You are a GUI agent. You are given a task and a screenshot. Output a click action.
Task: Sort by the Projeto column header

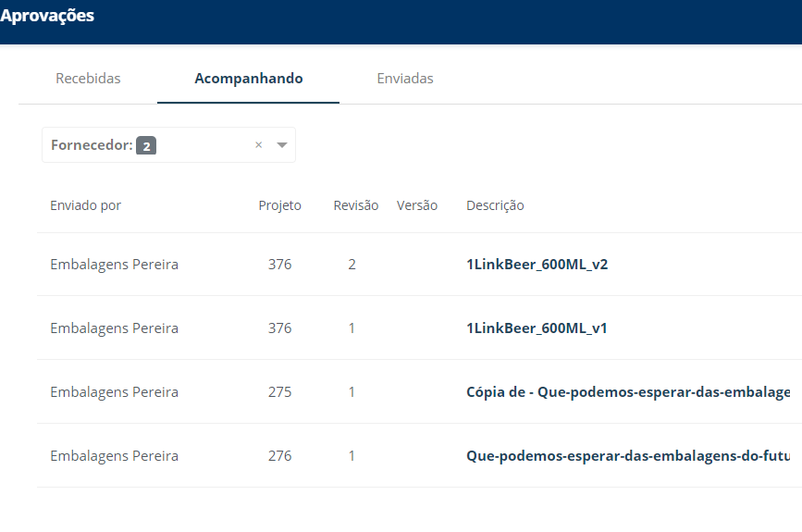[279, 205]
